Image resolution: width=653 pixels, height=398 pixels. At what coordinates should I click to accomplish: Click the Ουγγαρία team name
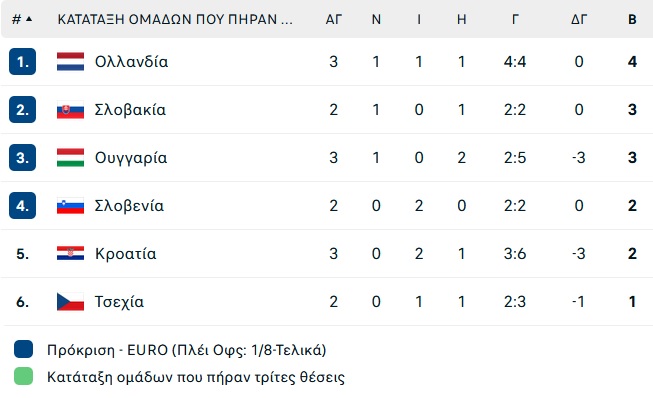pos(131,158)
